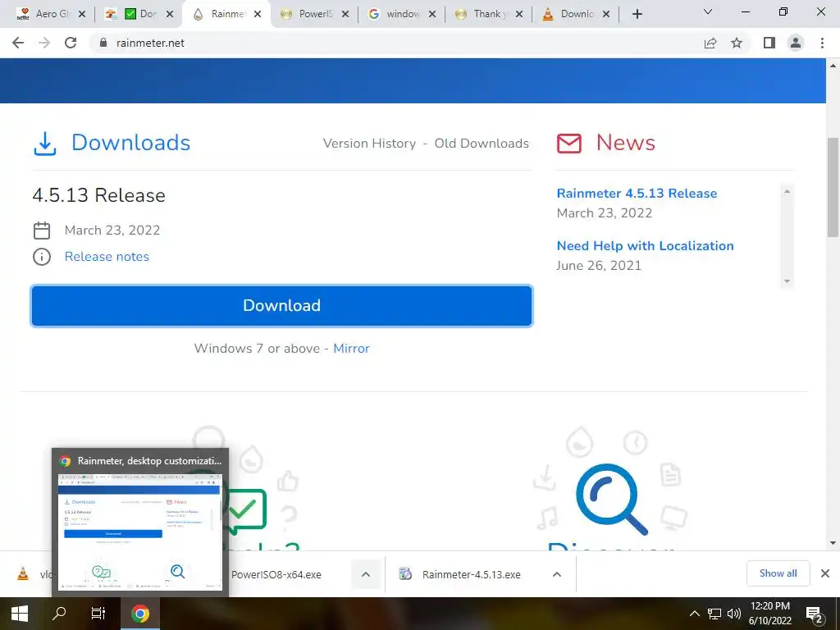The height and width of the screenshot is (630, 840).
Task: Click the page vertical scrollbar thumb
Action: click(x=833, y=186)
